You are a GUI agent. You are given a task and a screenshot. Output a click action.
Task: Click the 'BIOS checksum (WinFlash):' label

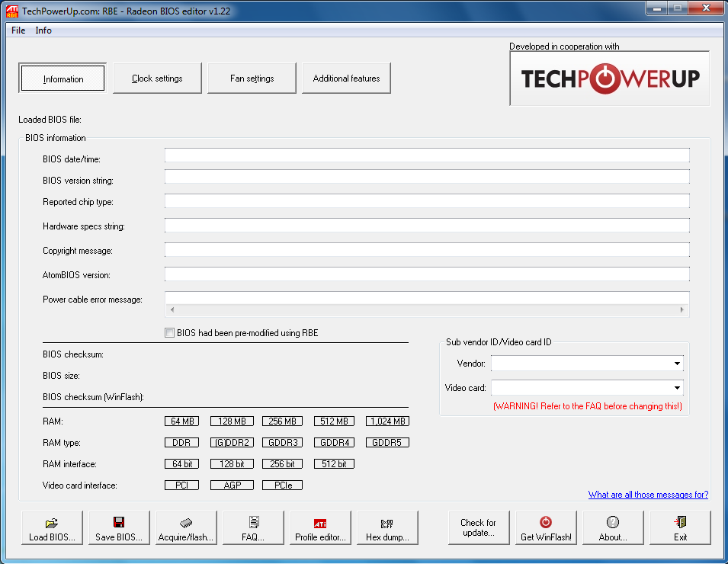click(x=93, y=397)
